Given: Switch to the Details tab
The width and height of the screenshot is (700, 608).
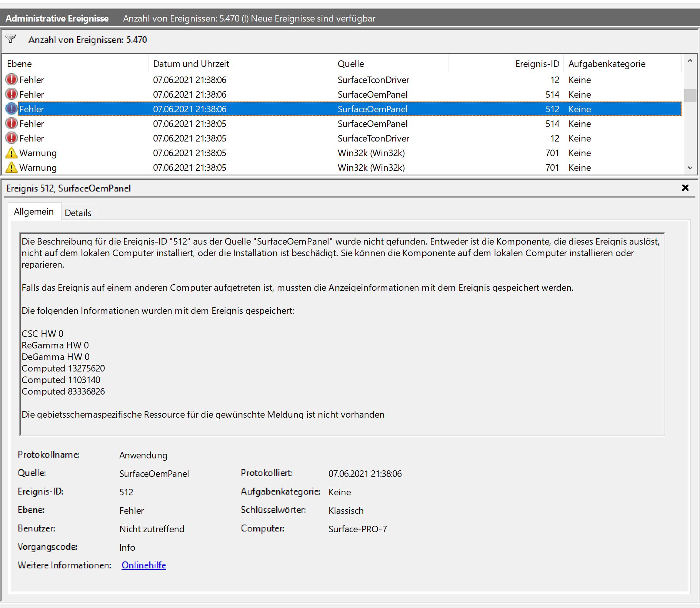Looking at the screenshot, I should click(x=78, y=213).
